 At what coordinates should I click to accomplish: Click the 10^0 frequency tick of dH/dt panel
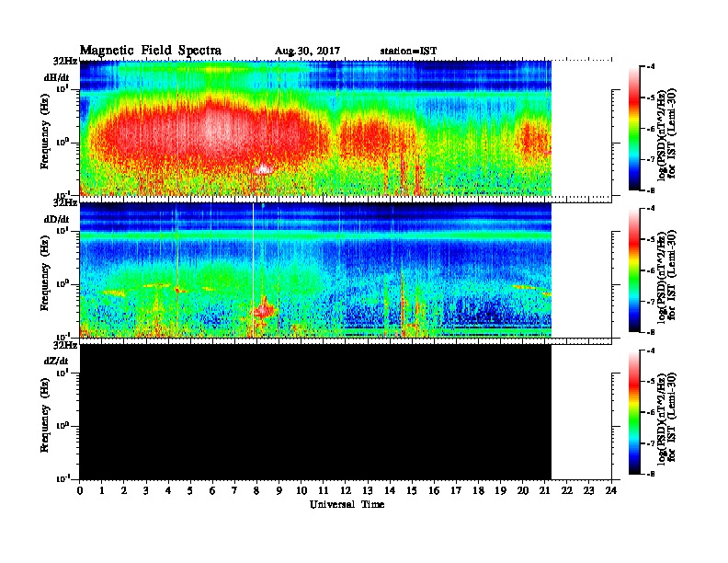pos(63,143)
